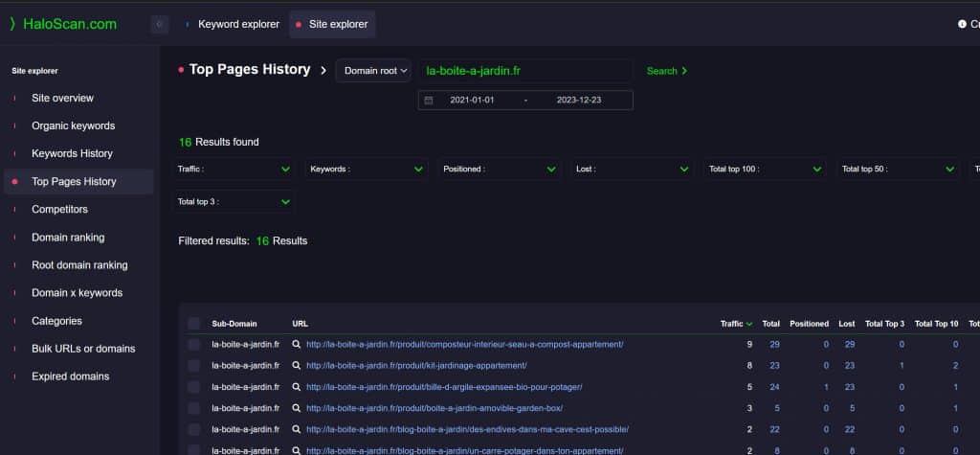The width and height of the screenshot is (980, 455).
Task: Edit the la-boite-a-jardin.fr domain field
Action: coord(525,71)
